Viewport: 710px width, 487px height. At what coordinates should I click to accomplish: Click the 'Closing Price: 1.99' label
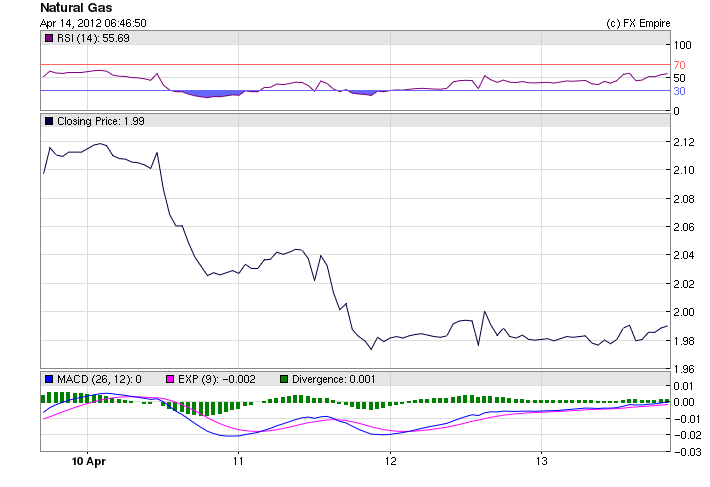101,121
